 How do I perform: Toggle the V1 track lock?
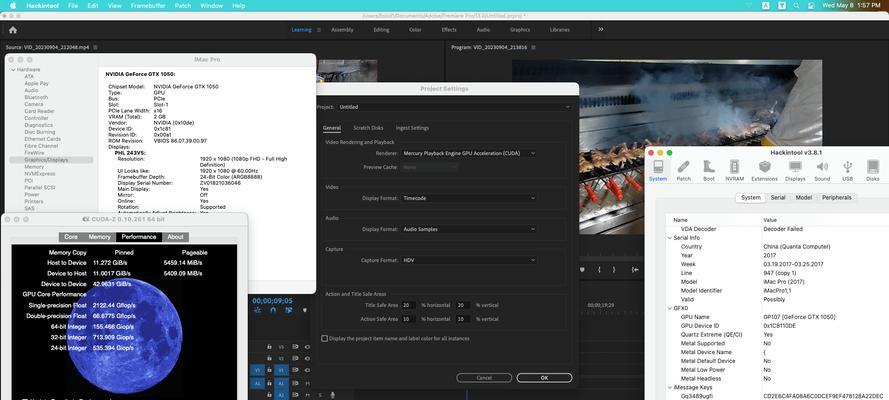(269, 371)
